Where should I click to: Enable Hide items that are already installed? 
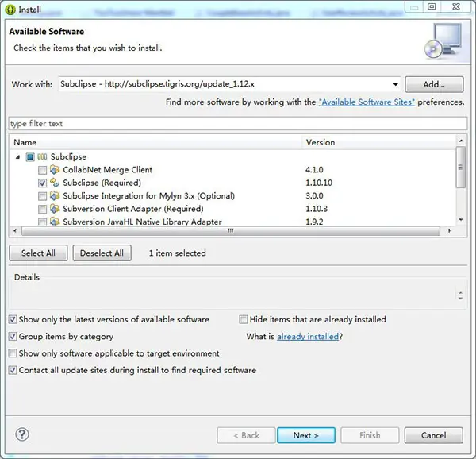point(244,319)
